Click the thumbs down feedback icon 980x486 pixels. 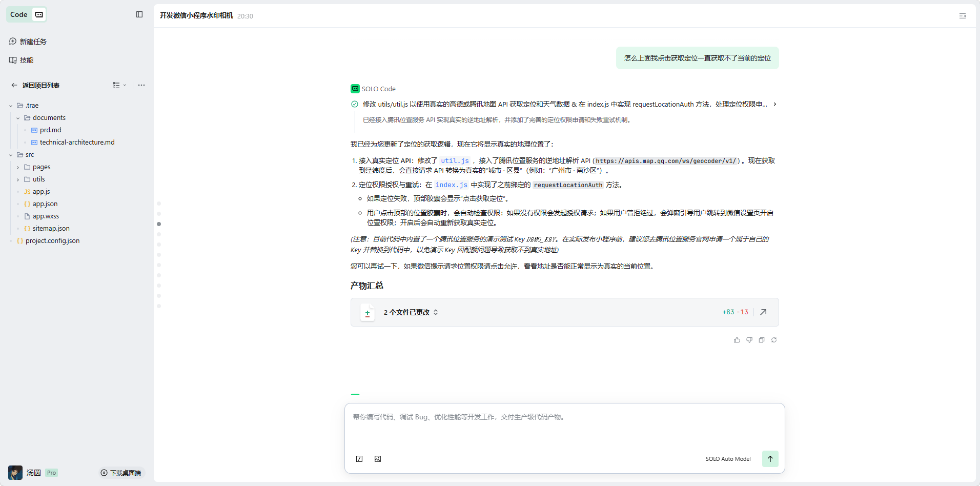point(749,340)
